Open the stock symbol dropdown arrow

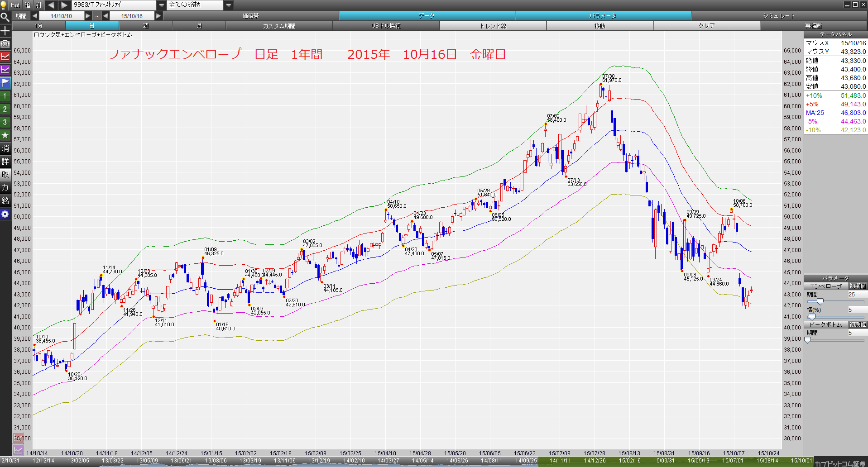162,5
